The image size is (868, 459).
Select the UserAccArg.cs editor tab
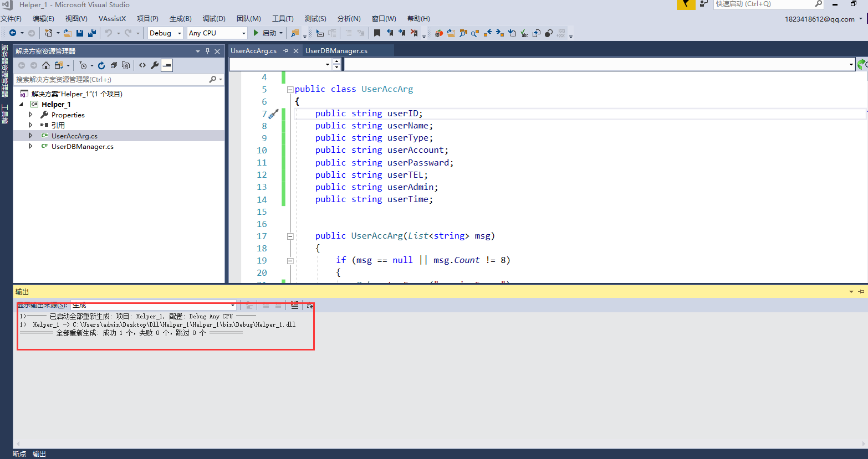(x=253, y=51)
